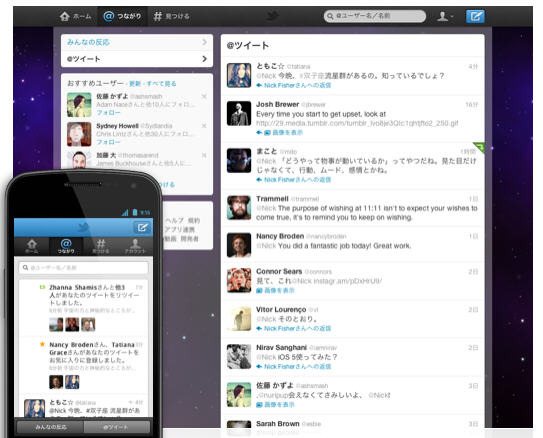Open Nirav Sanghani avatar in tweet list
The width and height of the screenshot is (543, 438).
(239, 357)
